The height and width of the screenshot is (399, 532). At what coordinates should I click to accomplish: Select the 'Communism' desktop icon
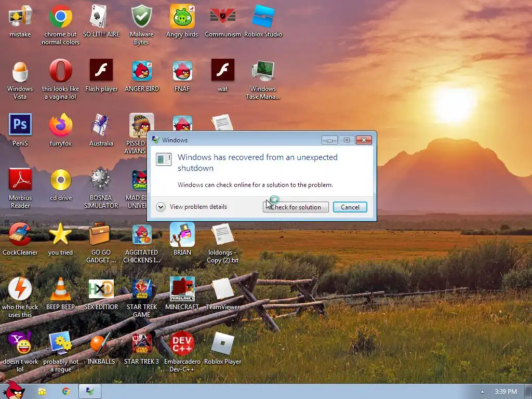[222, 16]
